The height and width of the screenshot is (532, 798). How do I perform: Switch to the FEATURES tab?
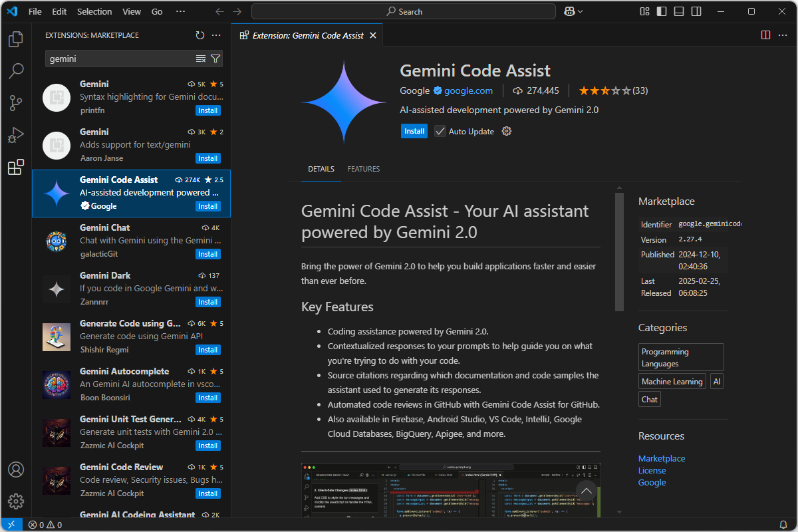click(363, 169)
